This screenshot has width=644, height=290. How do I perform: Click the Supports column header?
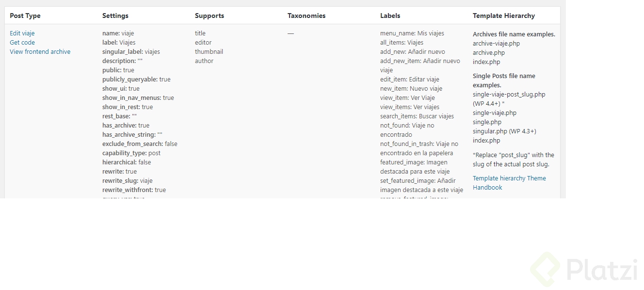point(209,16)
